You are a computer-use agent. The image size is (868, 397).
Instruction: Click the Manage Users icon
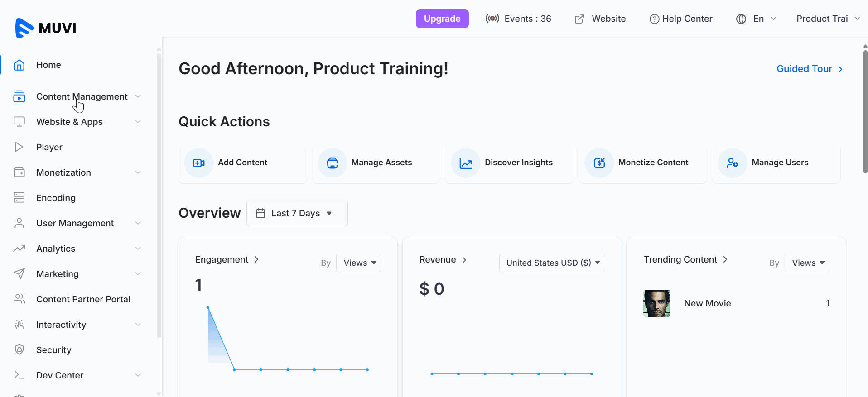(x=732, y=163)
